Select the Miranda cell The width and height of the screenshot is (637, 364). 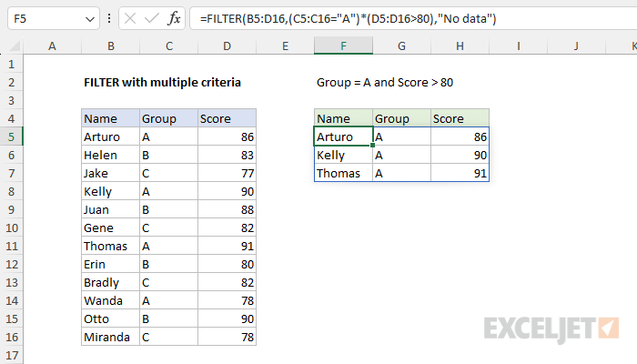(x=110, y=338)
